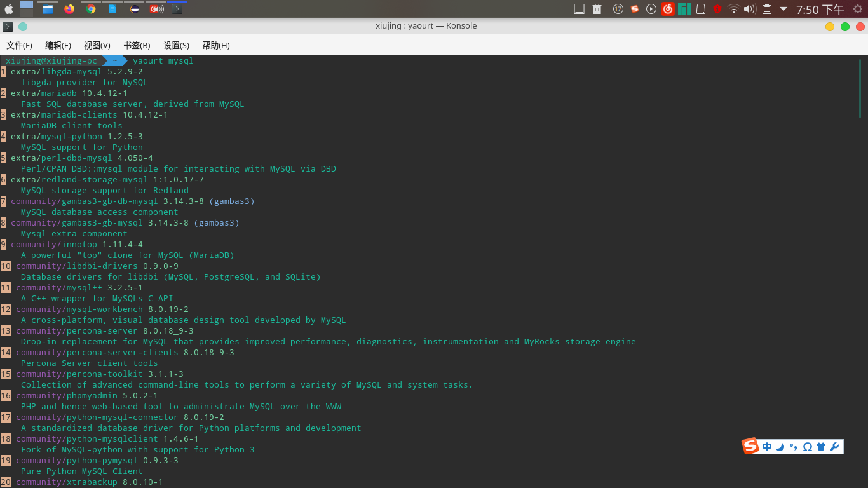Open the wrench input settings icon
868x488 pixels.
[834, 447]
